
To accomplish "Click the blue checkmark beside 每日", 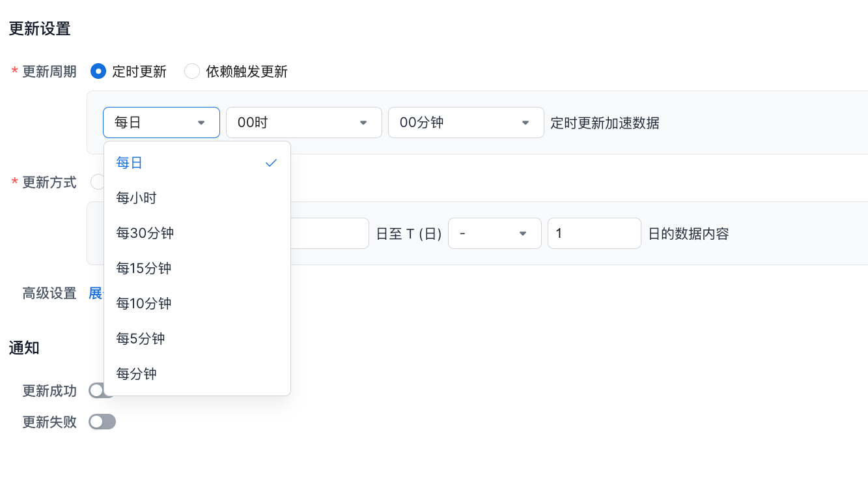I will point(272,163).
